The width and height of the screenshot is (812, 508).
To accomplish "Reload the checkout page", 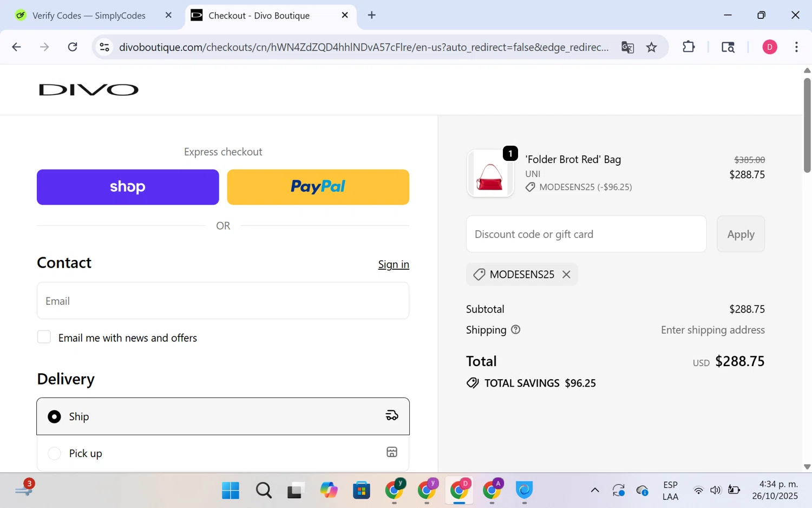I will [x=73, y=47].
